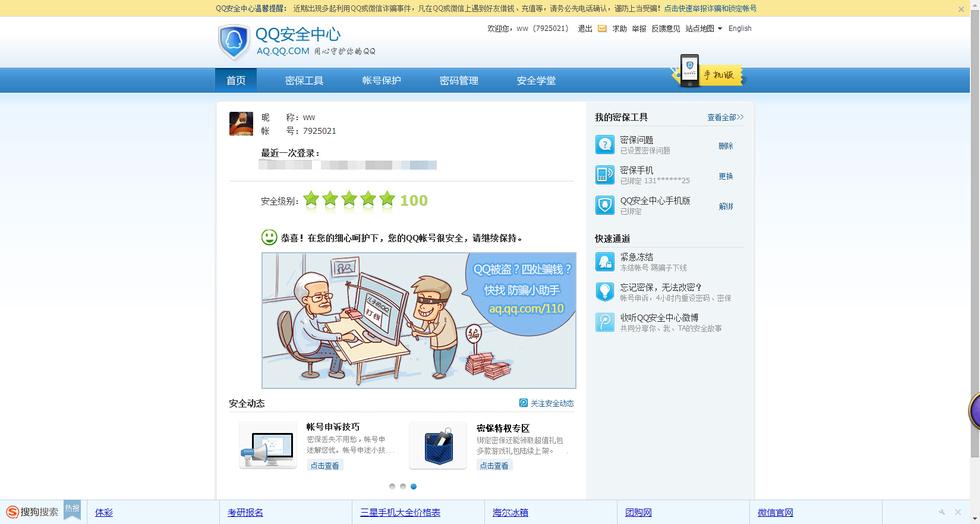Screen dimensions: 980x524
Task: Open 海尔冰箱 link in bottom bar
Action: coord(511,512)
